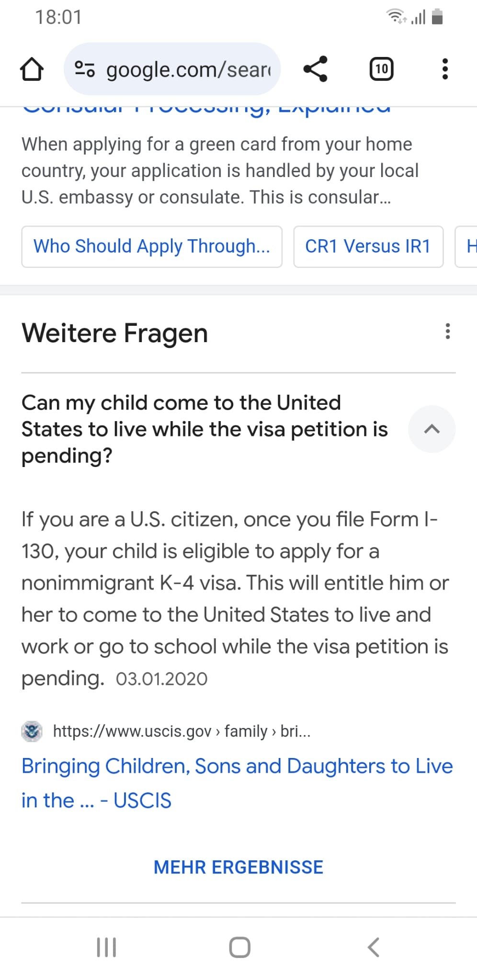Image resolution: width=477 pixels, height=980 pixels.
Task: Open the tab switcher showing 10 tabs
Action: [381, 69]
